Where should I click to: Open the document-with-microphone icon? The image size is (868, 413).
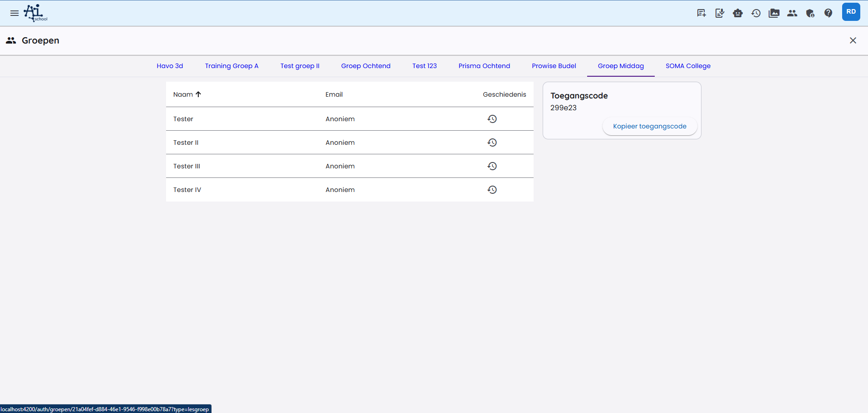click(720, 13)
